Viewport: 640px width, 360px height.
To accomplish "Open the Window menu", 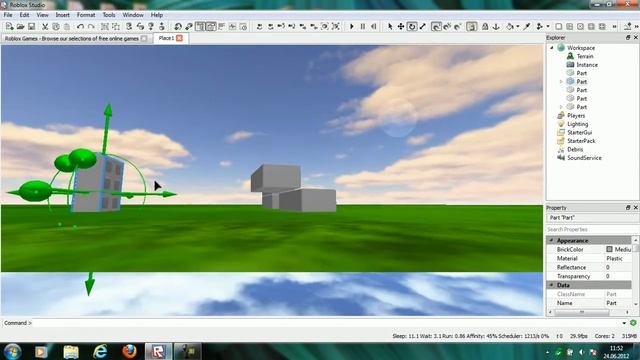I will tap(133, 15).
